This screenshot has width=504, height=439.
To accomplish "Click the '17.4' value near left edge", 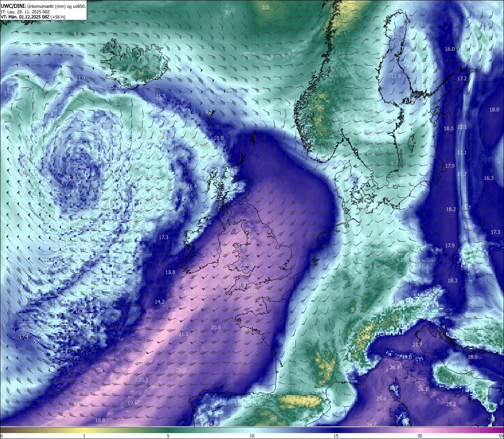I will click(24, 337).
